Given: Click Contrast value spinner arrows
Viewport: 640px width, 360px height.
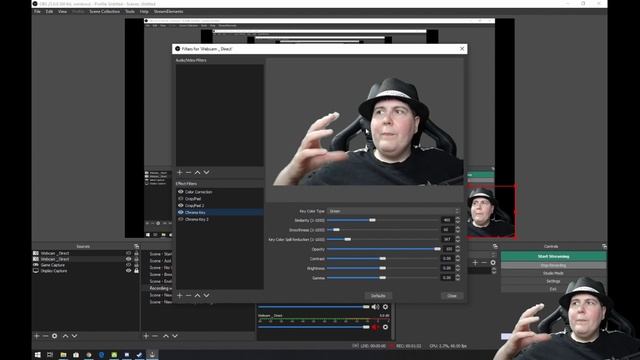Looking at the screenshot, I should tap(458, 258).
